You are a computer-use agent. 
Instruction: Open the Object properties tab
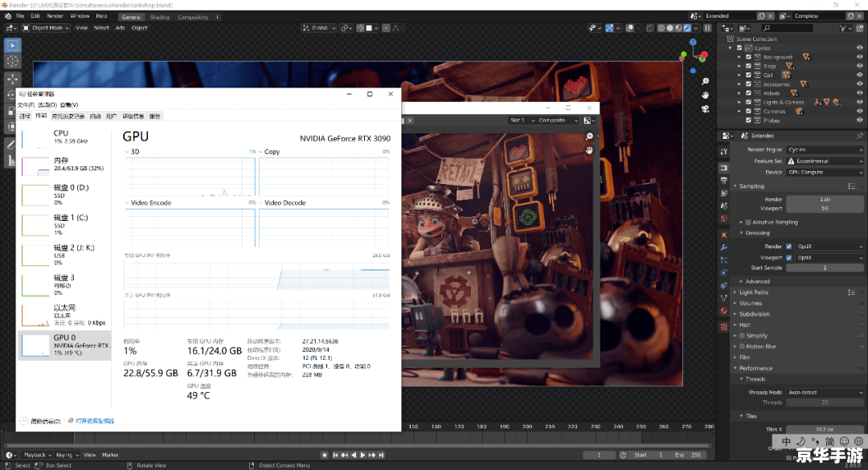724,235
